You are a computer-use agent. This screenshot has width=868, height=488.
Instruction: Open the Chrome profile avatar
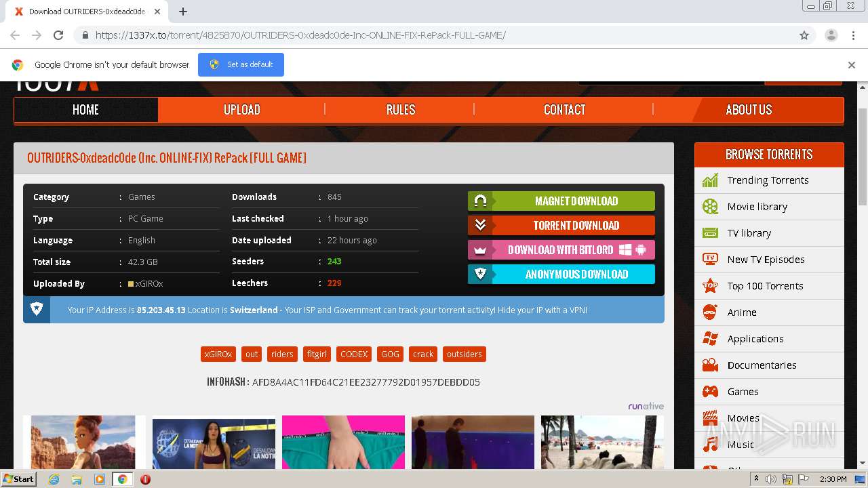coord(831,35)
